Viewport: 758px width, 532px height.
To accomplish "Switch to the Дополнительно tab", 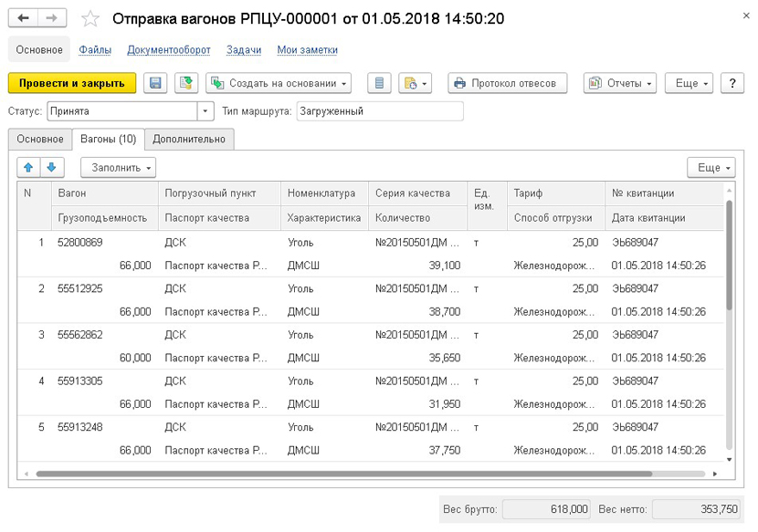I will point(189,139).
